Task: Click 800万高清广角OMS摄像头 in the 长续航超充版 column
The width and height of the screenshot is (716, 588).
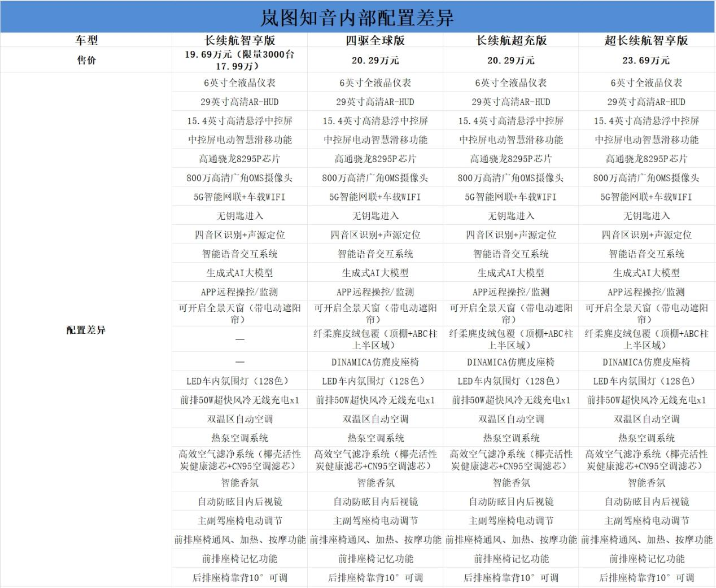Action: 511,178
